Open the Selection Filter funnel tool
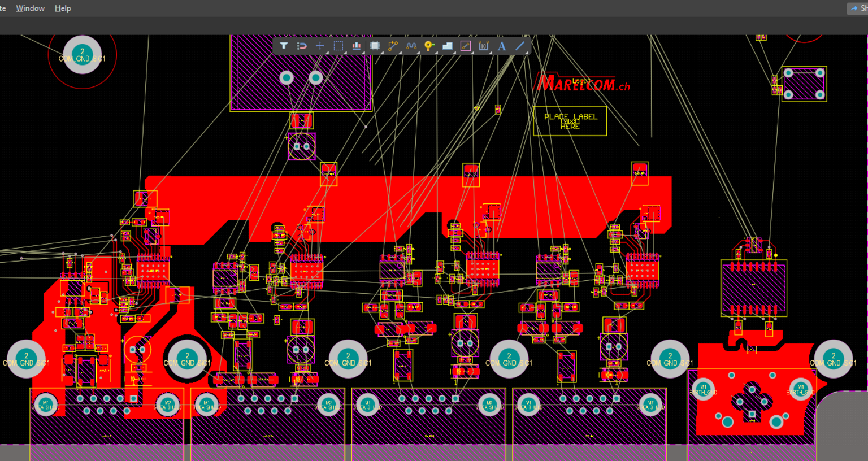 click(284, 46)
